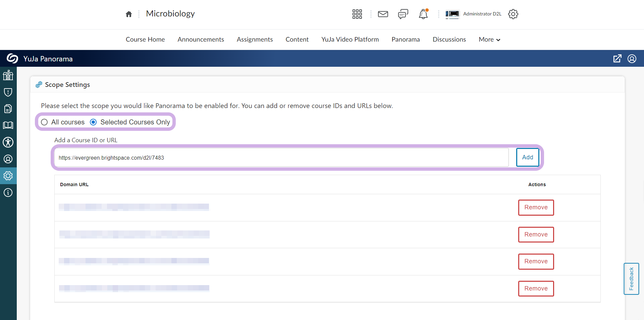
Task: Select the Selected Courses Only radio button
Action: tap(93, 122)
